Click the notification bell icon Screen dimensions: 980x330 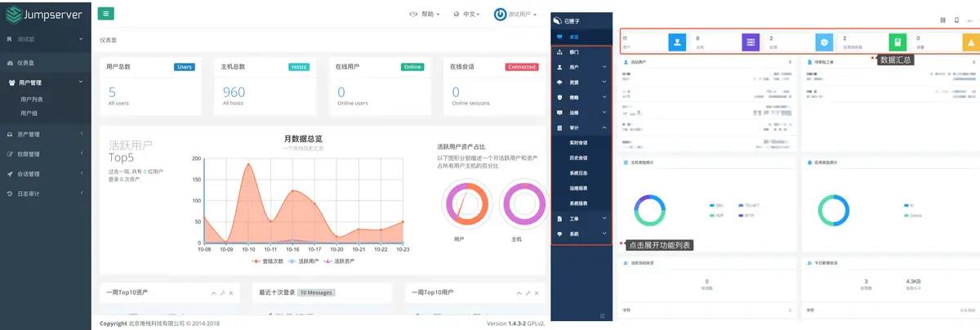click(x=957, y=20)
